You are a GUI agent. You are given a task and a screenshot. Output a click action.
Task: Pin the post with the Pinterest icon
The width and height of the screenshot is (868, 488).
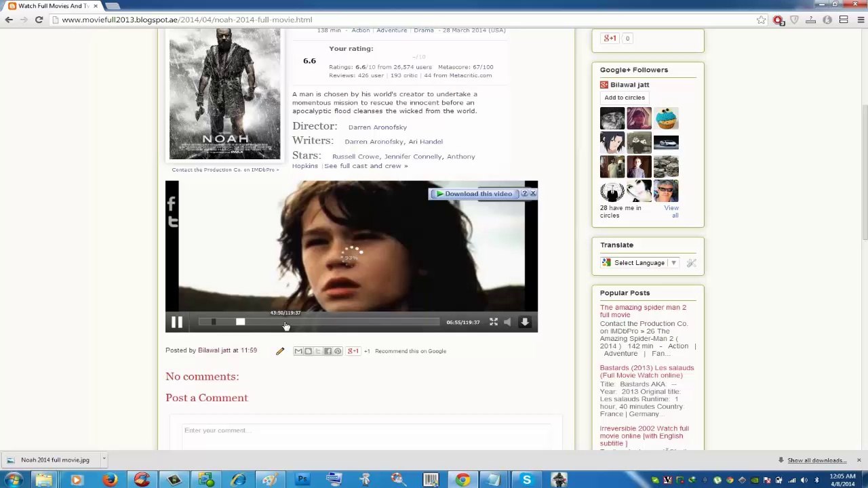click(338, 351)
